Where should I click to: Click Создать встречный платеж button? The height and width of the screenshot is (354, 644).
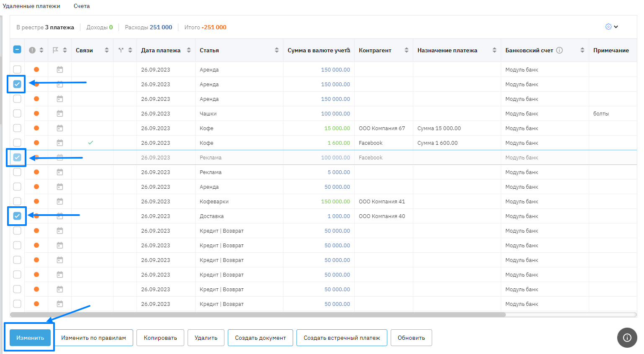tap(342, 338)
